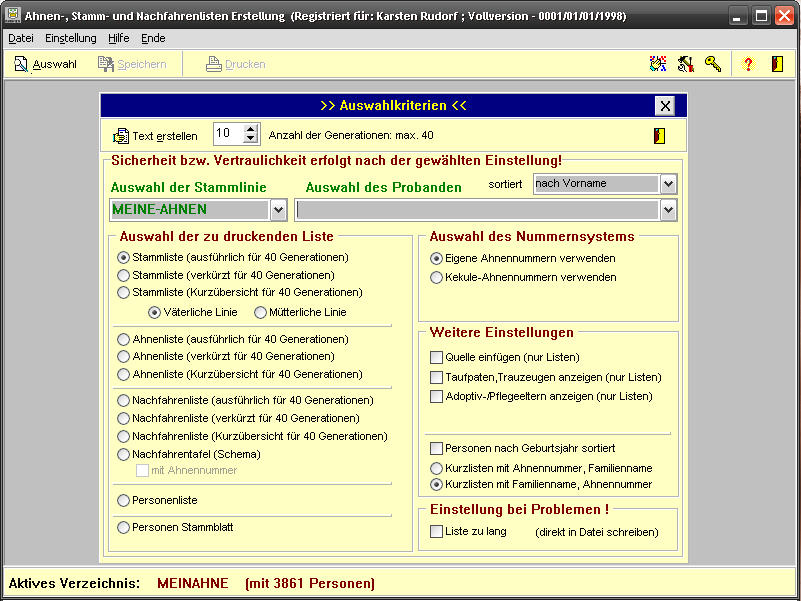Open the sortiert 'nach Vorname' dropdown

pyautogui.click(x=668, y=184)
